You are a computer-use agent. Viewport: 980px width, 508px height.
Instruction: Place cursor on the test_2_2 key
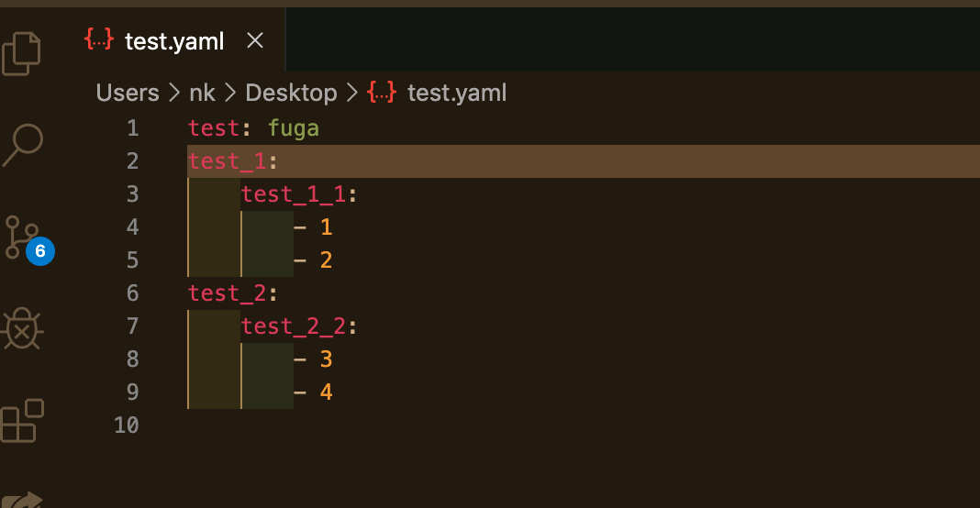pyautogui.click(x=294, y=326)
